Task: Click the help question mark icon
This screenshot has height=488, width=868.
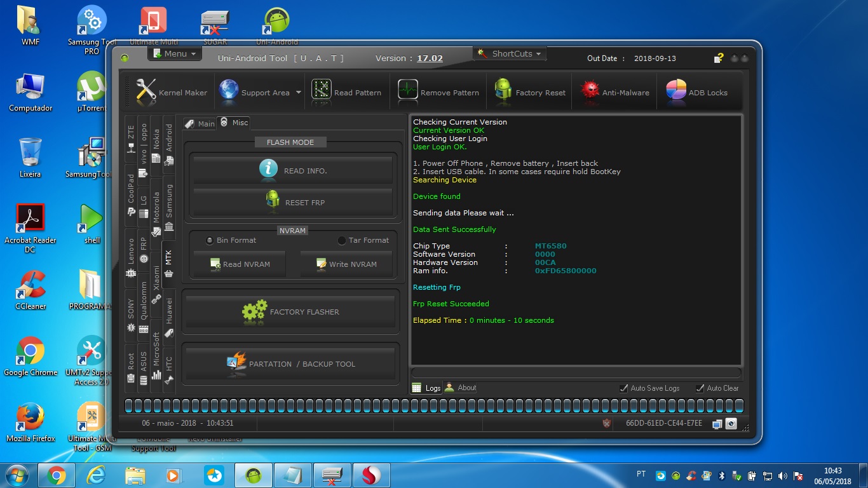Action: point(719,58)
